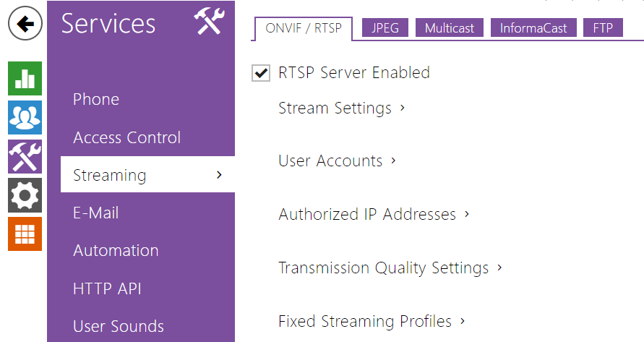Image resolution: width=644 pixels, height=342 pixels.
Task: Go to Access Control in sidebar
Action: click(126, 137)
